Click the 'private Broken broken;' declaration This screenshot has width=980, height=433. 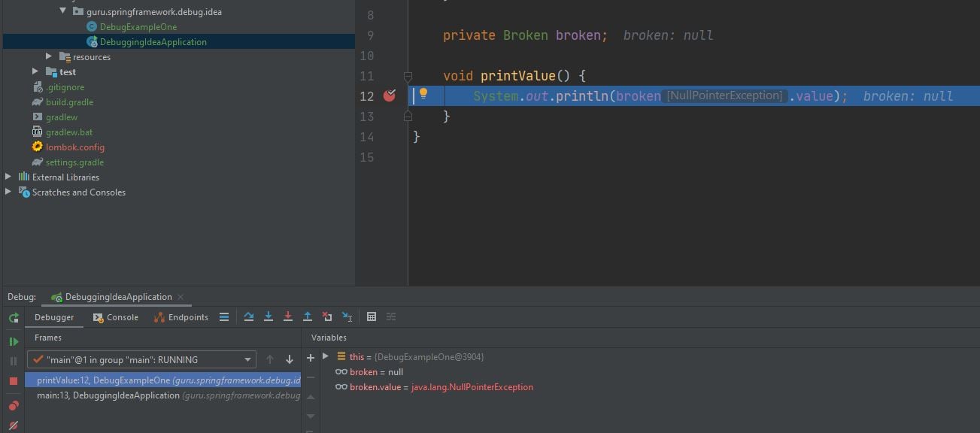pyautogui.click(x=525, y=35)
